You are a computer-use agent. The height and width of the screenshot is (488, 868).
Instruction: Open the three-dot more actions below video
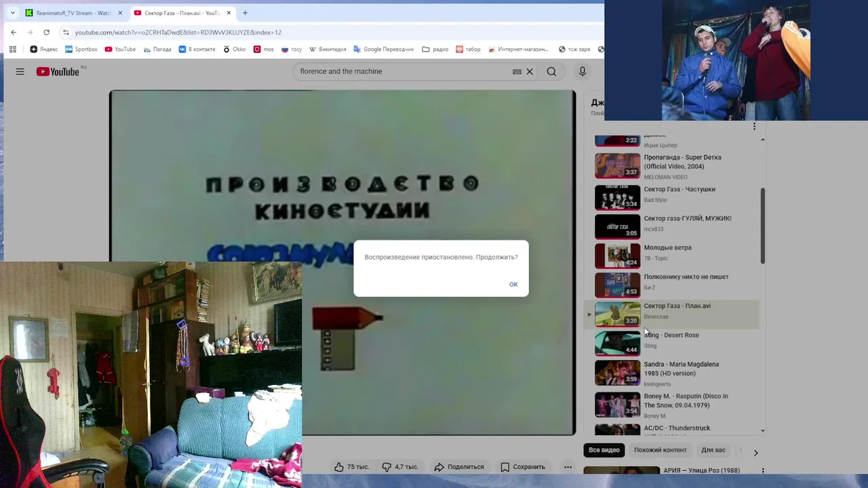click(x=568, y=466)
